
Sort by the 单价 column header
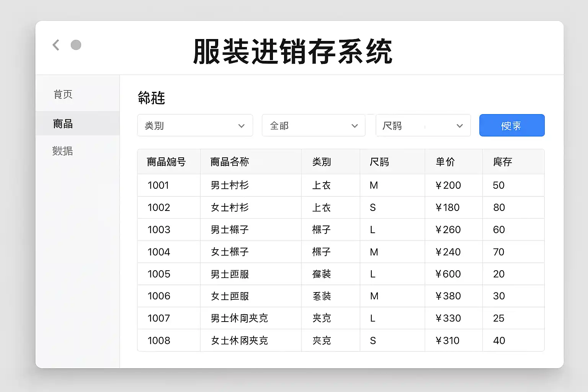[445, 162]
